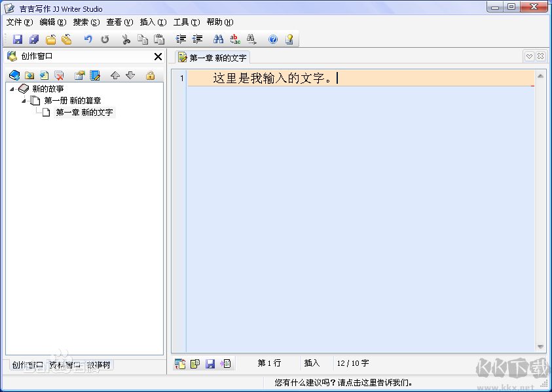Collapse the 第一册 新的篇章 tree node
Screen dimensions: 552x392
pyautogui.click(x=24, y=101)
